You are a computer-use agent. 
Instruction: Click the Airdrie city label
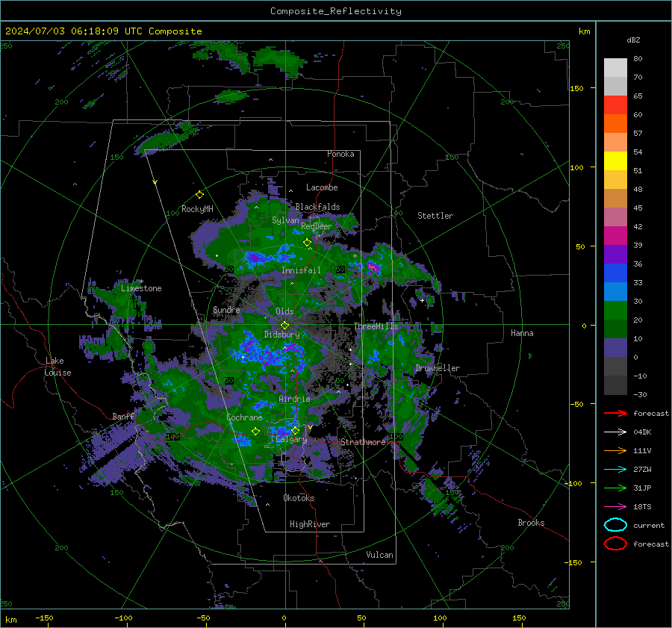(294, 399)
